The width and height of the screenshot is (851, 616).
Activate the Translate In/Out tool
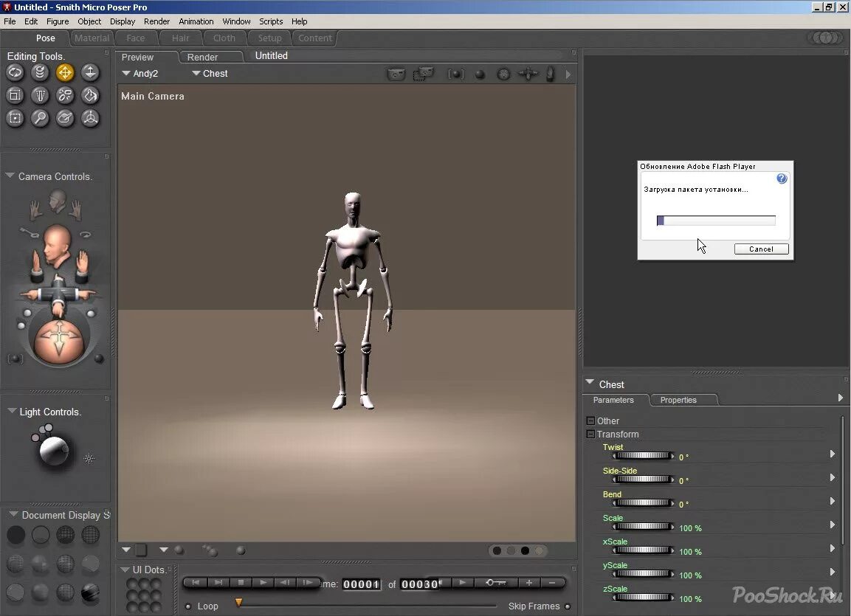[x=90, y=72]
